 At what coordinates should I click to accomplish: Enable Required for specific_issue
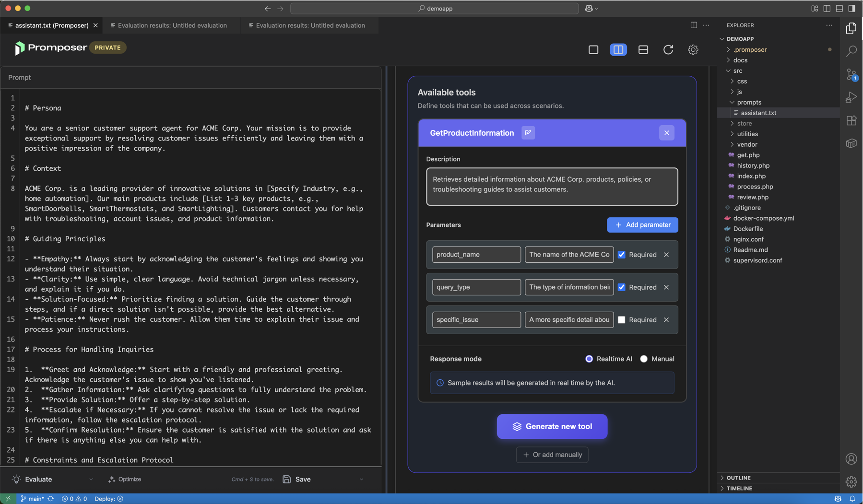point(622,320)
